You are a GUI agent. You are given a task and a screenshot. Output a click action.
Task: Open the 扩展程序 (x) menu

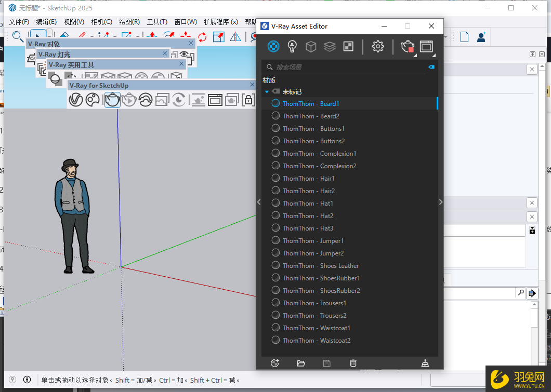pos(221,22)
